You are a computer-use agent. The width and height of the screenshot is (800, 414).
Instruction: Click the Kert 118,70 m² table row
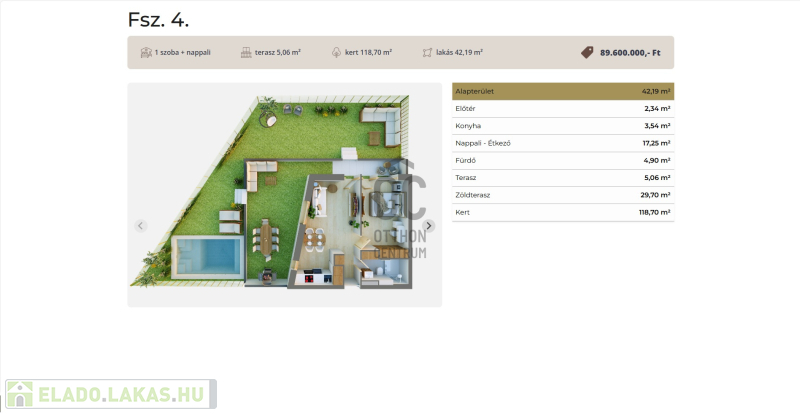562,212
